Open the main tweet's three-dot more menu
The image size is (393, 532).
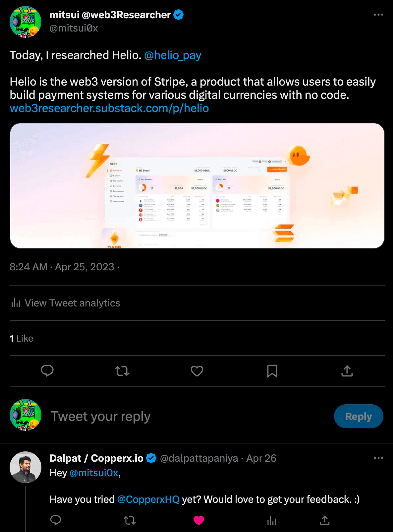[x=378, y=15]
